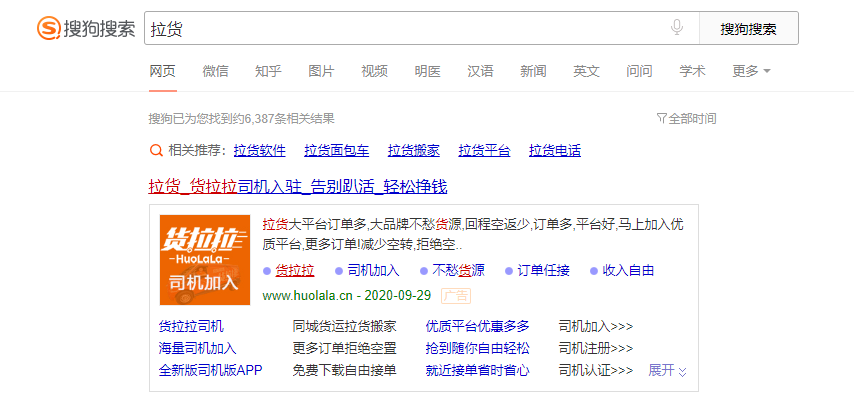Click the 司机注册>>> link
The height and width of the screenshot is (400, 854).
click(596, 349)
